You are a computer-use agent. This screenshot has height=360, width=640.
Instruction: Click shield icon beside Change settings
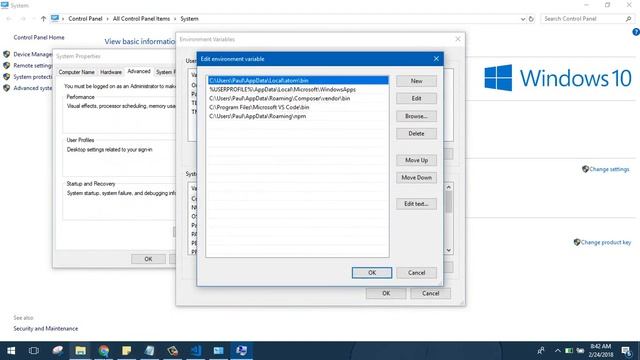(x=585, y=169)
